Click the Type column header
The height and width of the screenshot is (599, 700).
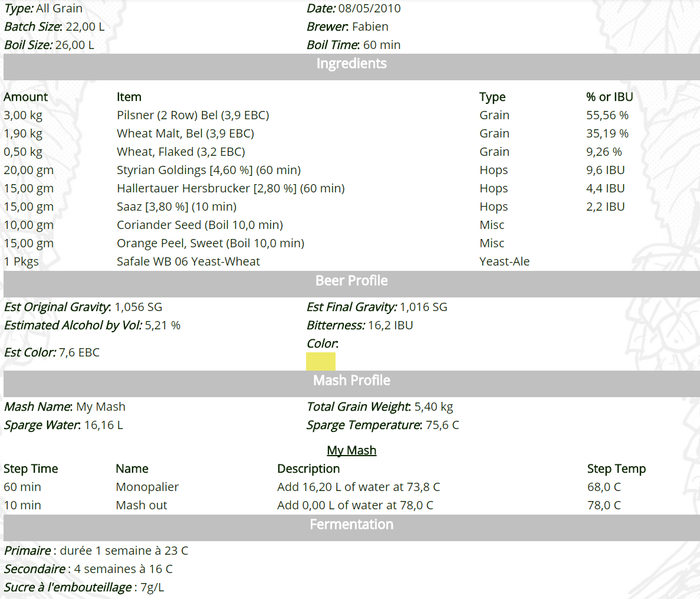[492, 97]
